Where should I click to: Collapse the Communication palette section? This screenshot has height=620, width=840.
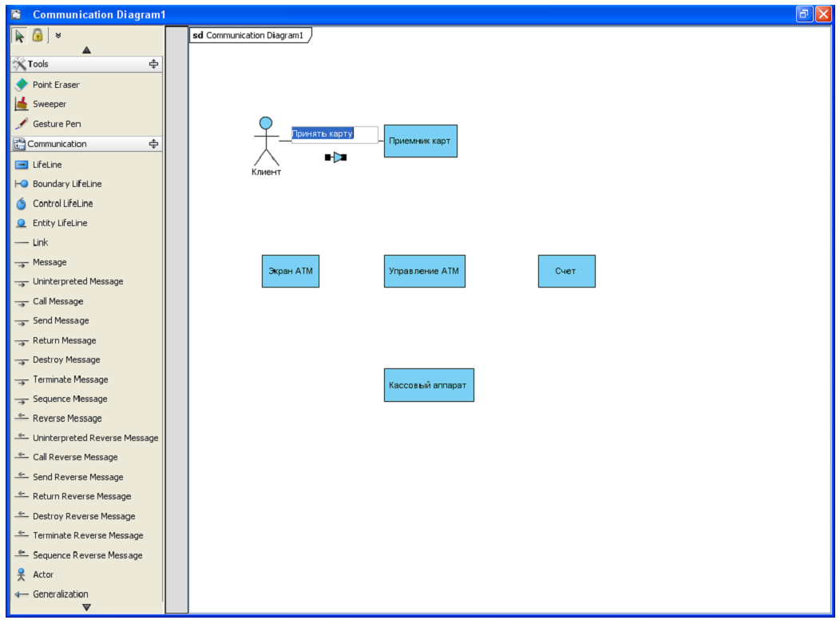coord(153,144)
